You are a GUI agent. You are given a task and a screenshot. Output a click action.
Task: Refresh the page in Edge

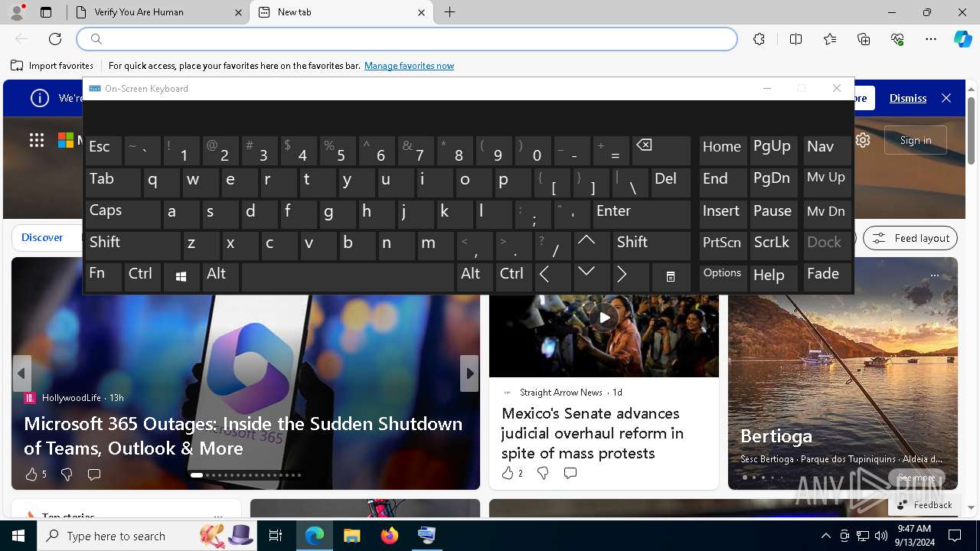pyautogui.click(x=55, y=39)
